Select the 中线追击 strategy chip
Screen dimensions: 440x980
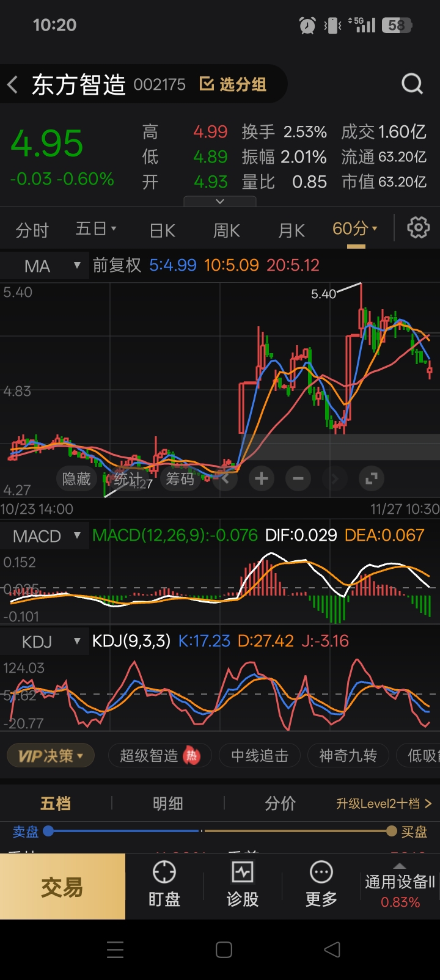(260, 756)
